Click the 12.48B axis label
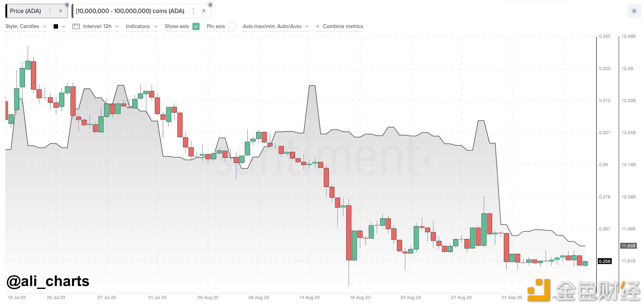 (629, 37)
